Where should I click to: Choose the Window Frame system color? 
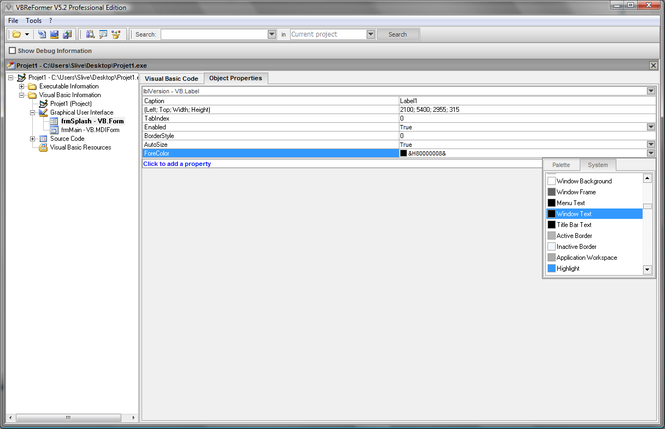coord(594,192)
